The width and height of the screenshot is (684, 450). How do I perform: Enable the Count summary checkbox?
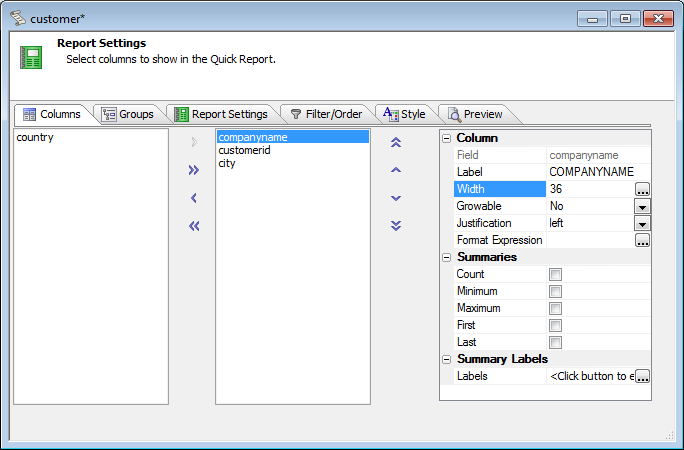[555, 274]
